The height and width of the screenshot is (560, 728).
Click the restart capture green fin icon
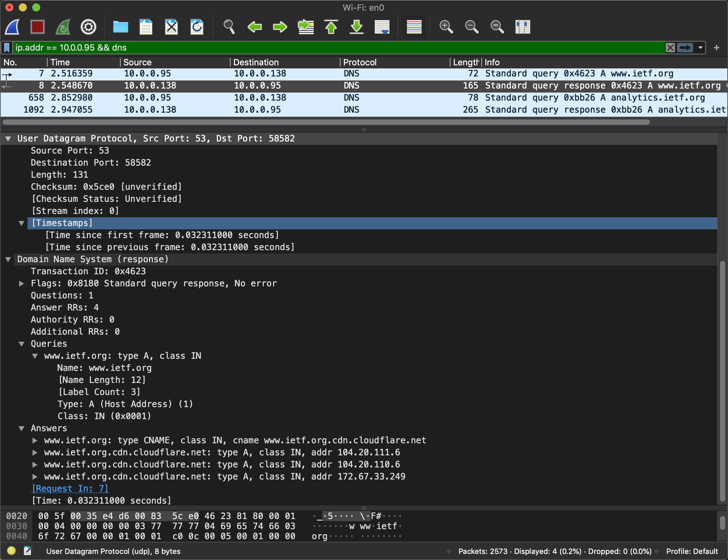[x=63, y=27]
